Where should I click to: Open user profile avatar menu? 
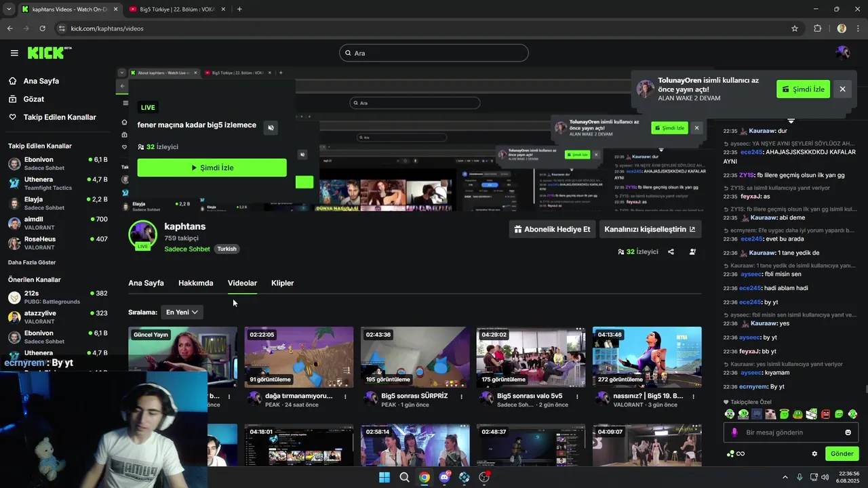[x=842, y=53]
